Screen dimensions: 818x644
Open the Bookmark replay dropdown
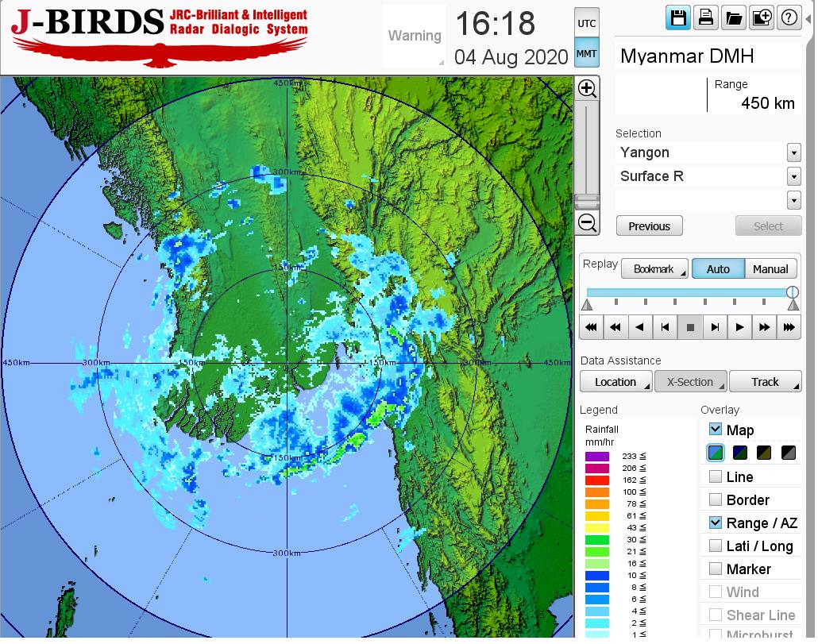coord(654,269)
